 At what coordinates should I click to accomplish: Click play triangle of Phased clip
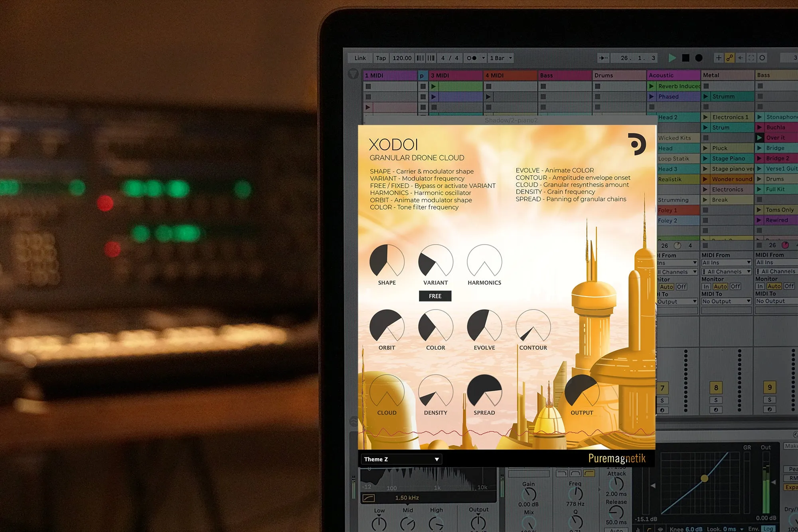tap(652, 97)
